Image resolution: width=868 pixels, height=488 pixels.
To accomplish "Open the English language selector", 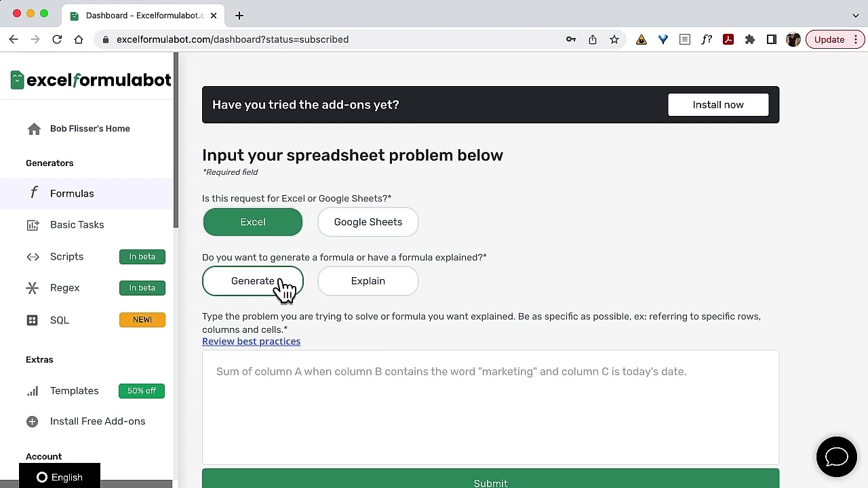I will tap(60, 477).
